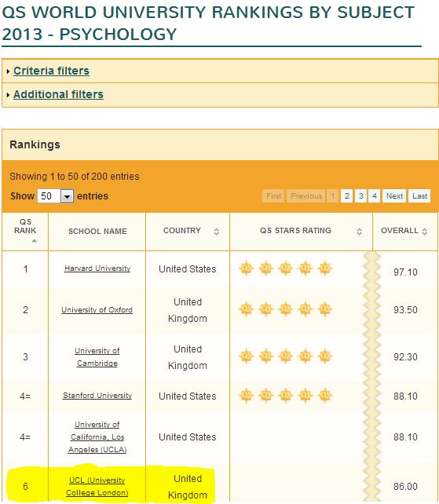Sort by the Country column arrows
Viewport: 439px width, 504px height.
point(217,232)
